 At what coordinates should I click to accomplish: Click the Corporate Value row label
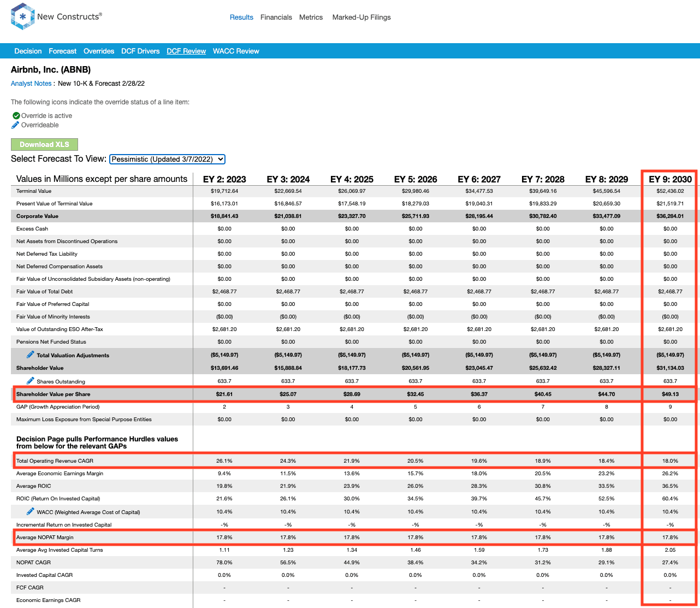click(x=37, y=216)
